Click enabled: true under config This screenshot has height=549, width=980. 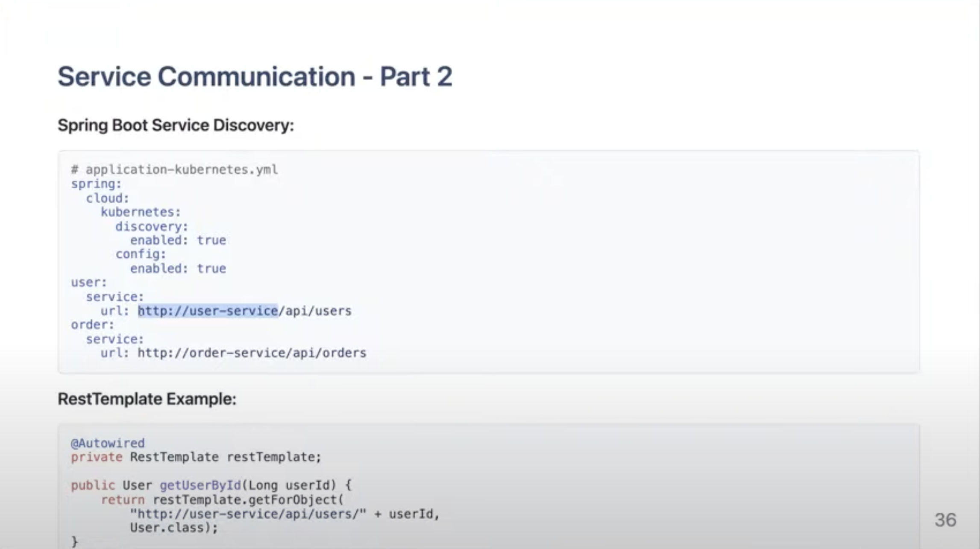coord(178,269)
